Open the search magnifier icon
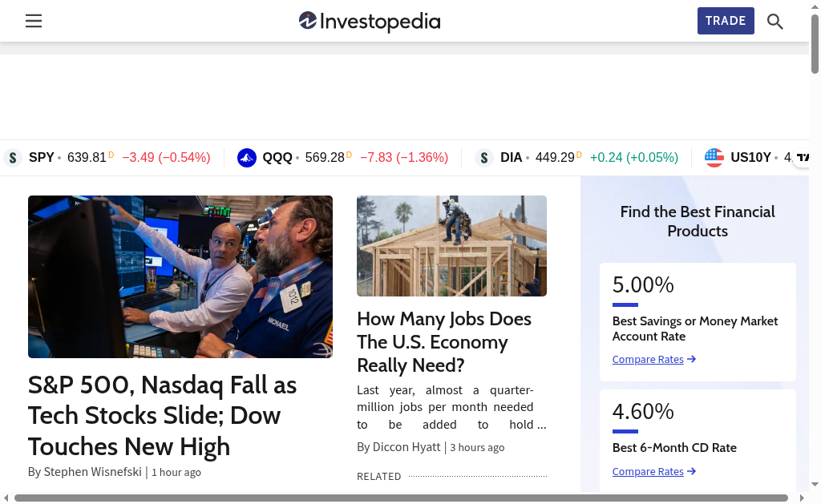 click(x=775, y=22)
